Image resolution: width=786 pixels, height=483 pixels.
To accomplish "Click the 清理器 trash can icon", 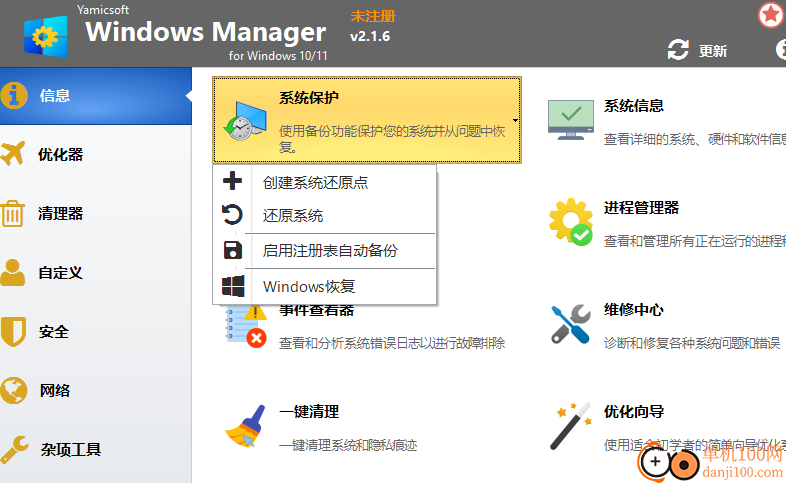I will 12,213.
